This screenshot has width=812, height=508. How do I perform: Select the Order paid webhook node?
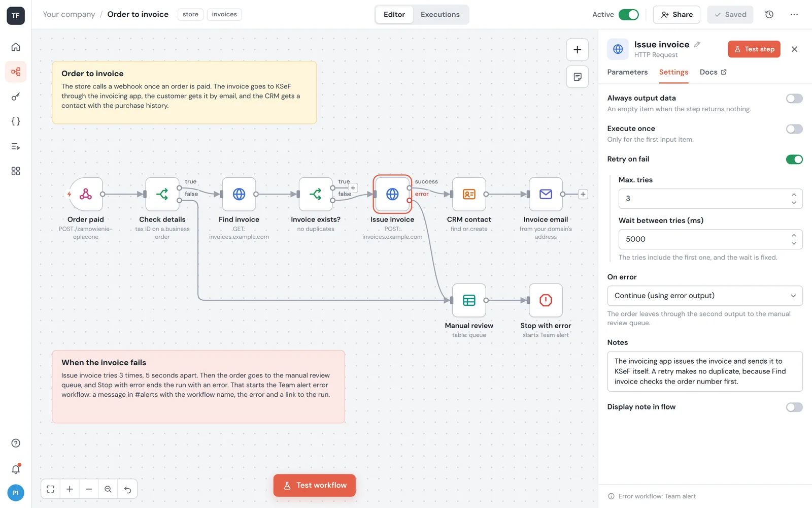(86, 194)
